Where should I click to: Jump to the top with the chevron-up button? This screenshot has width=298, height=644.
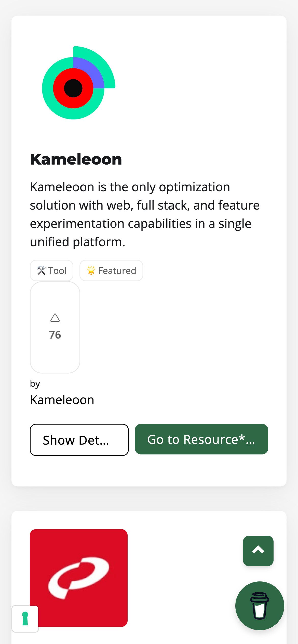pos(258,551)
